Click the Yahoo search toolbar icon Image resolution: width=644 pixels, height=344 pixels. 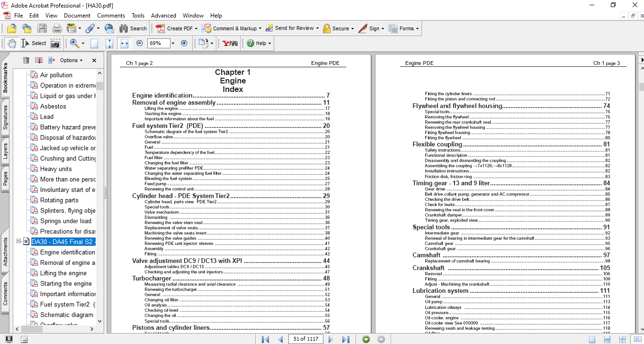coord(230,43)
